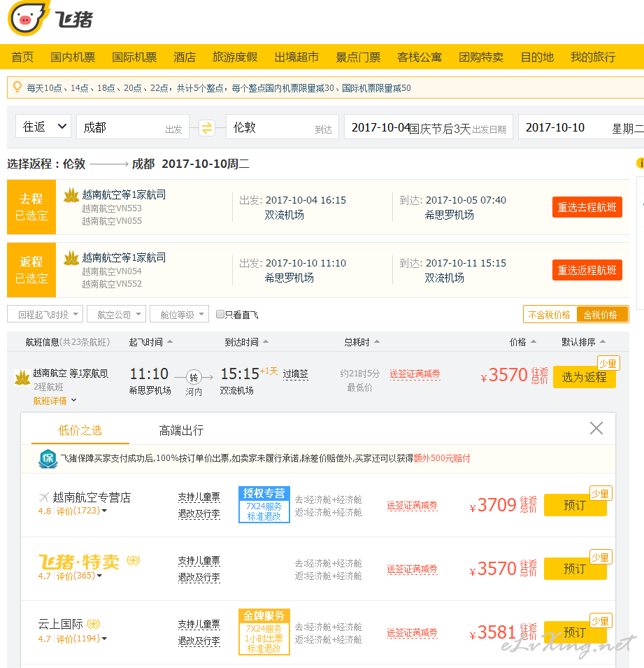
Task: Open 酒店 in the navigation bar
Action: pos(185,57)
